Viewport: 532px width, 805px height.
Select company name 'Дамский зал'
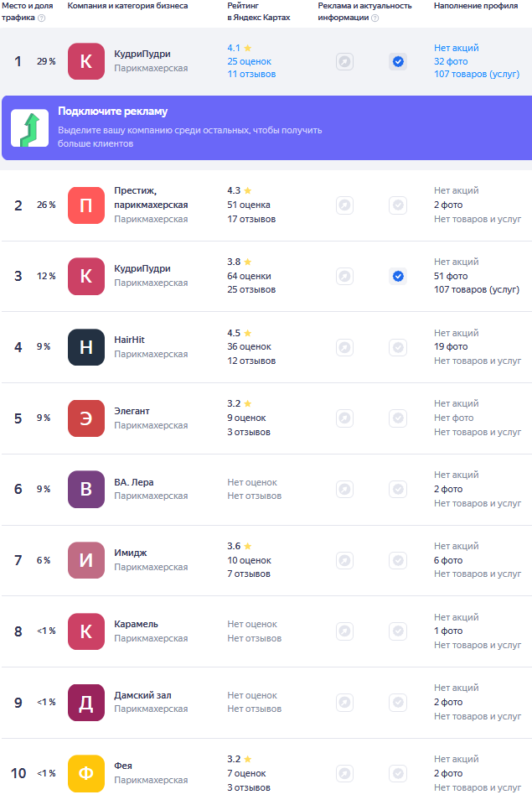pyautogui.click(x=142, y=695)
